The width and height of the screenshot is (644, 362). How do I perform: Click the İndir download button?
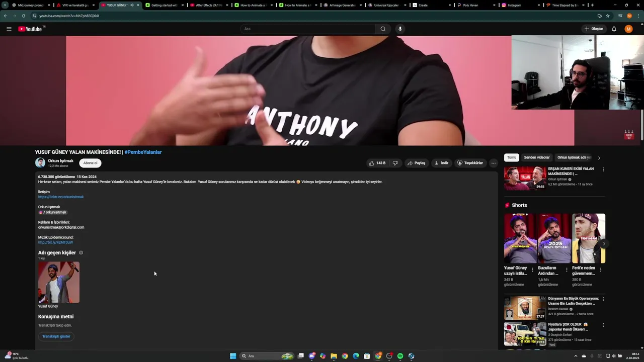(441, 163)
